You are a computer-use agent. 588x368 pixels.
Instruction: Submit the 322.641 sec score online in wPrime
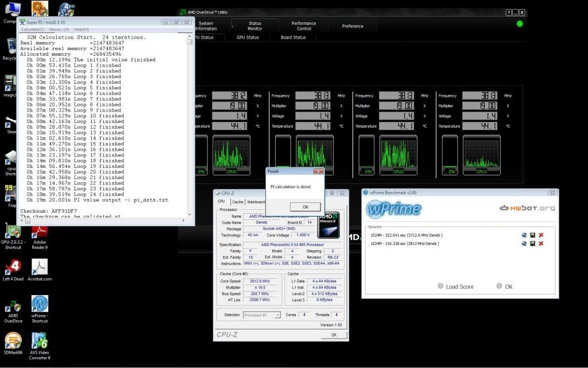(524, 235)
